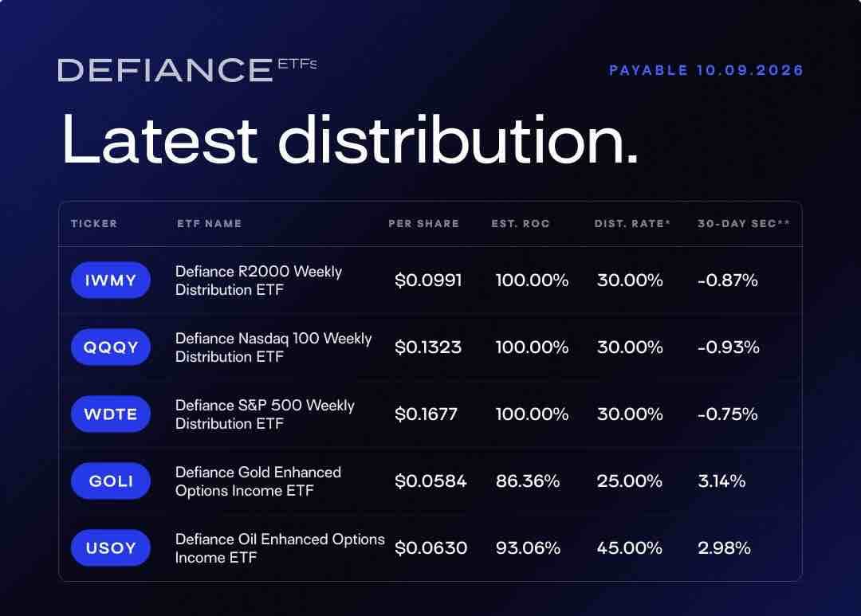Select the USOY ticker pill
The height and width of the screenshot is (616, 861).
[110, 548]
